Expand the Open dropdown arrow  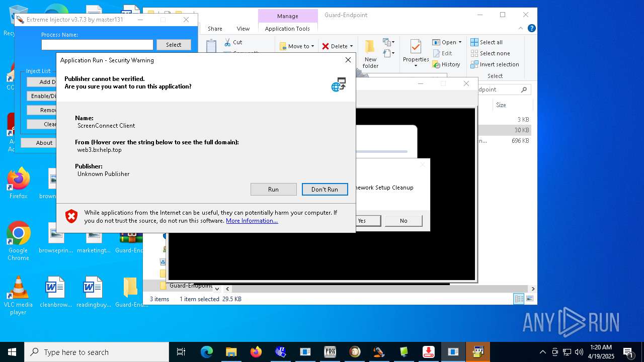coord(460,42)
